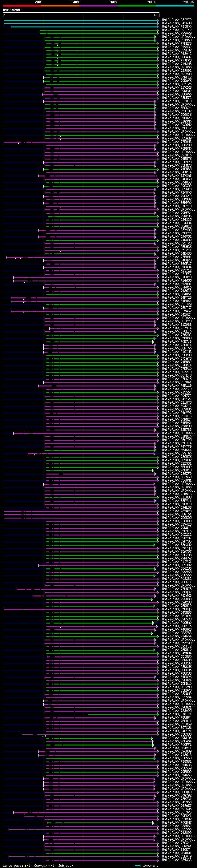Select hit label UniRef100_Q7CX42
Screen dimensions: 197x868
coord(177,843)
